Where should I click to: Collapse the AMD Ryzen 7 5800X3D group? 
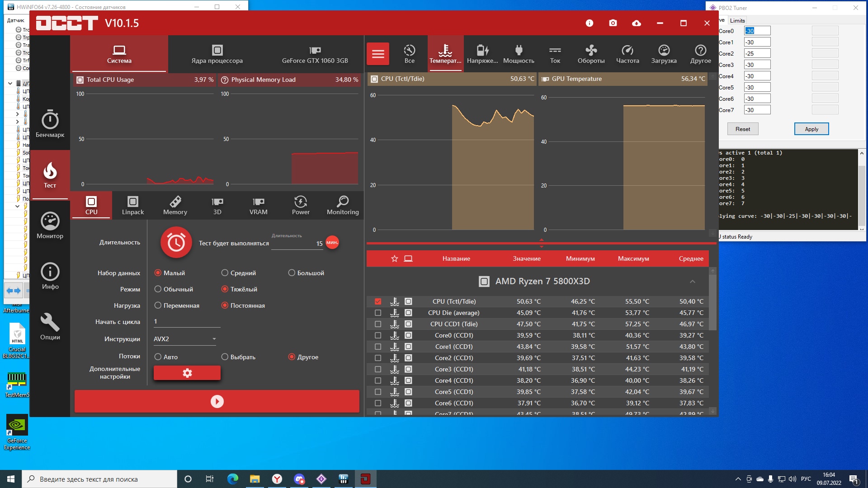[x=692, y=282]
